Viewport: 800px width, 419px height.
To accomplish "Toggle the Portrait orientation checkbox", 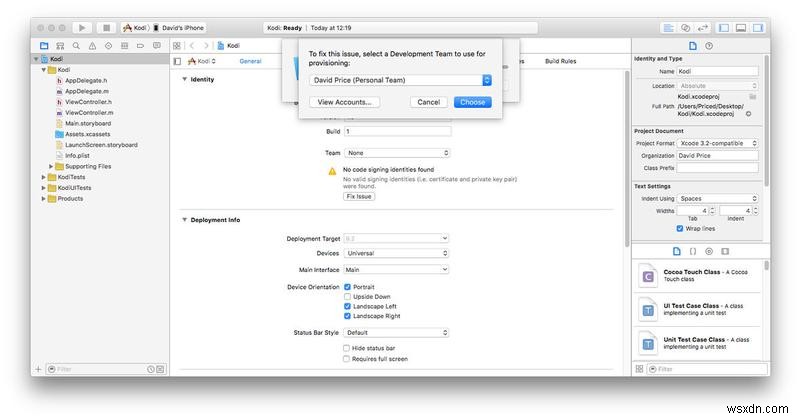I will 347,287.
